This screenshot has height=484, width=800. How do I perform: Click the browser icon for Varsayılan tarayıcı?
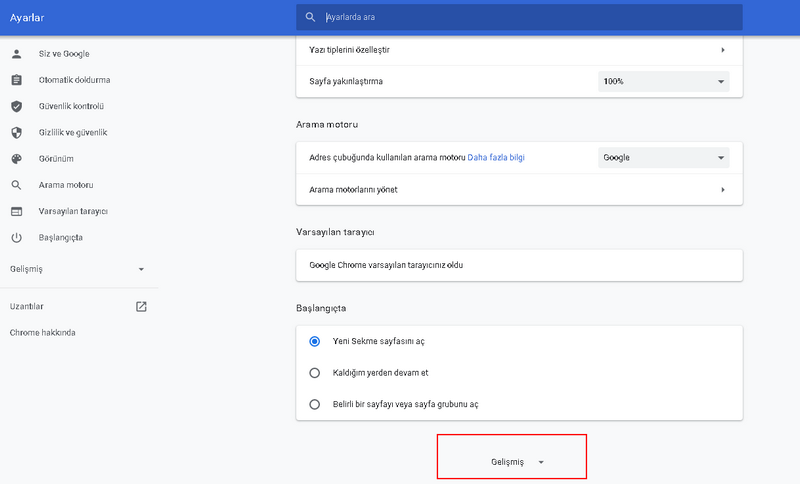[x=16, y=211]
